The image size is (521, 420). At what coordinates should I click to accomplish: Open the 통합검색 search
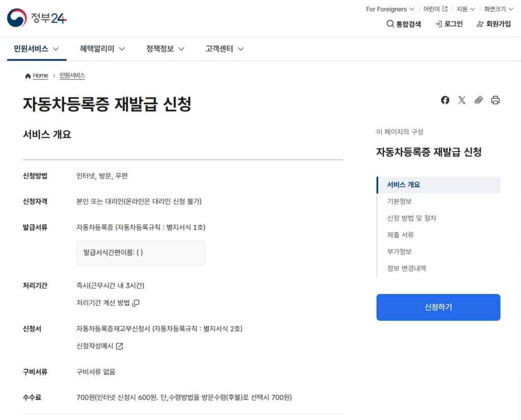pos(403,23)
